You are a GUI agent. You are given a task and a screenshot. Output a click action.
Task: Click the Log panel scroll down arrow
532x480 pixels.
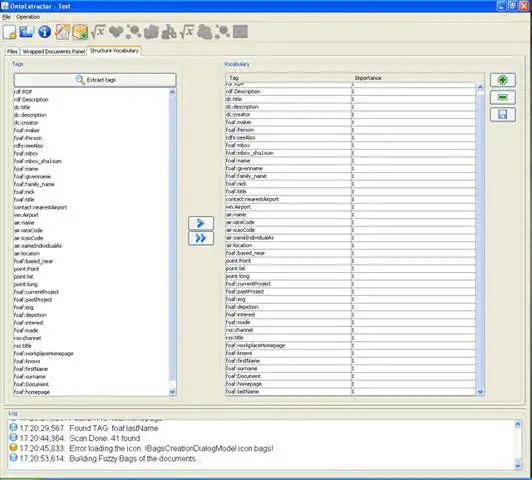(x=518, y=465)
